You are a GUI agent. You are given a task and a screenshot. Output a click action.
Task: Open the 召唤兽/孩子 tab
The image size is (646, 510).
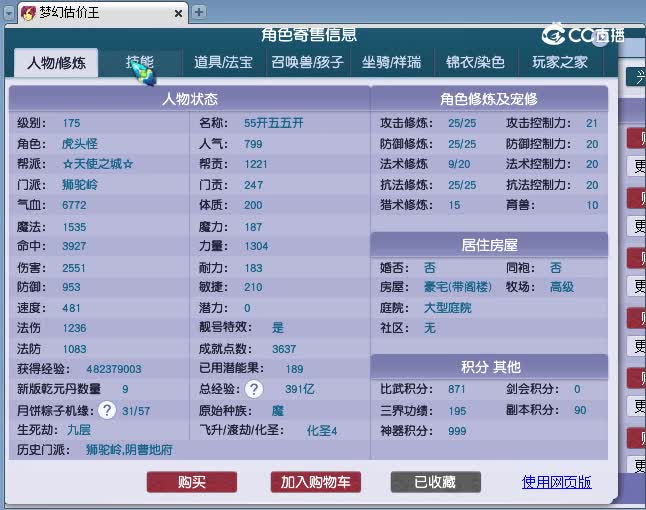click(x=307, y=63)
